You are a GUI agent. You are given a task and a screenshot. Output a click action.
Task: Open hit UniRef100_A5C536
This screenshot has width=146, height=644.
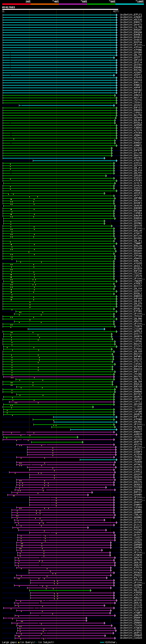tap(131, 20)
